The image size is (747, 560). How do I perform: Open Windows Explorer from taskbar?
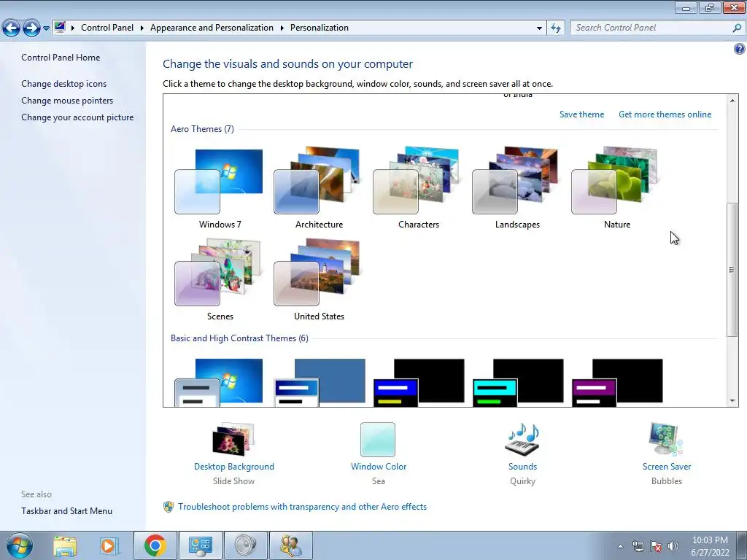(65, 545)
